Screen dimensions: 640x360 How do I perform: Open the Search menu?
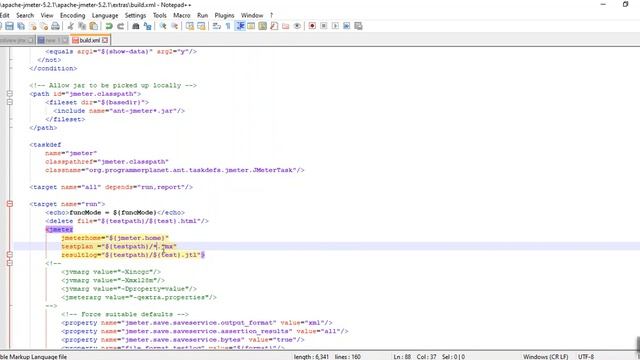coord(25,15)
